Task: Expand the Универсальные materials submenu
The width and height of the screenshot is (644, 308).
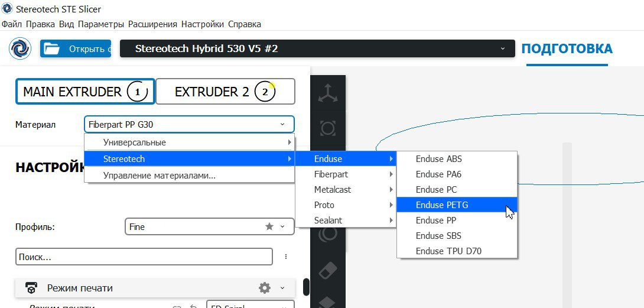Action: click(x=189, y=142)
